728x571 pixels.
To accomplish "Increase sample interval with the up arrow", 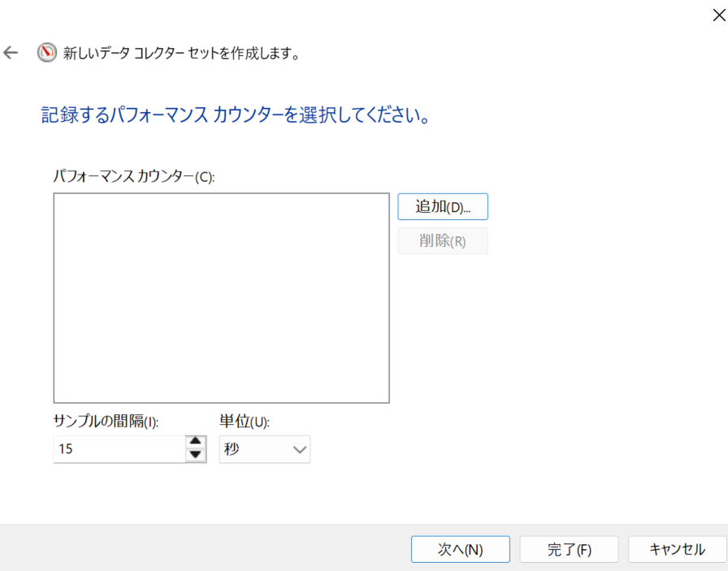I will click(196, 442).
